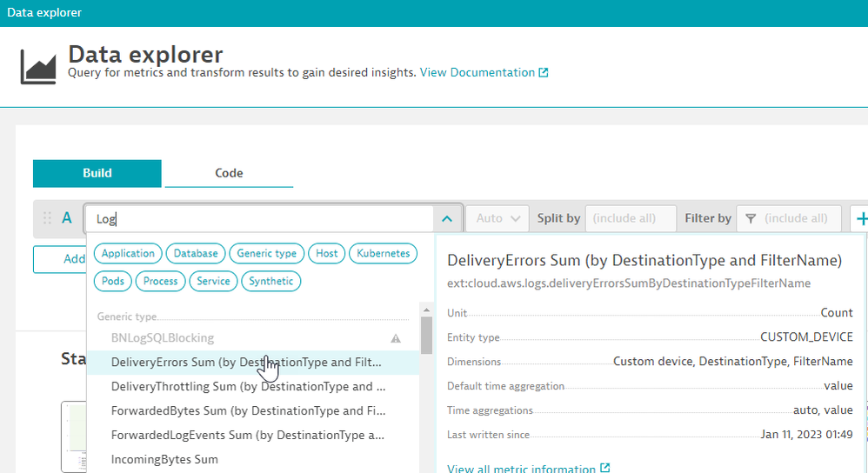Click the Split by input field
The width and height of the screenshot is (868, 473).
coord(631,218)
